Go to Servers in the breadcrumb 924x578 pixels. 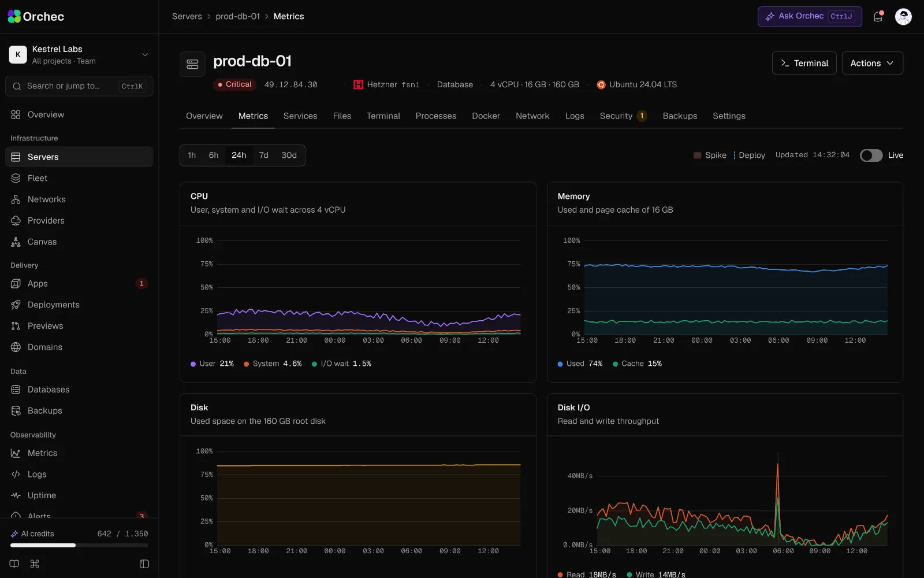click(x=187, y=17)
